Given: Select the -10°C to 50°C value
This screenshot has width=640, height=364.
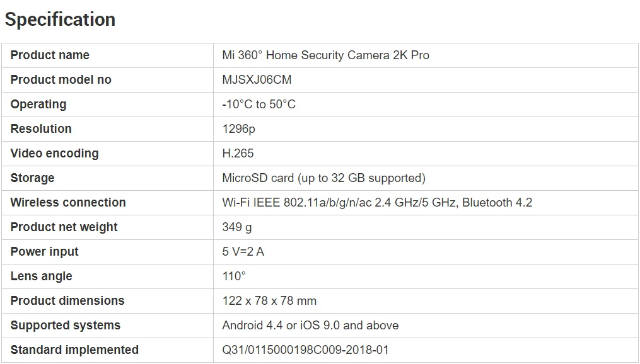Looking at the screenshot, I should (x=259, y=105).
